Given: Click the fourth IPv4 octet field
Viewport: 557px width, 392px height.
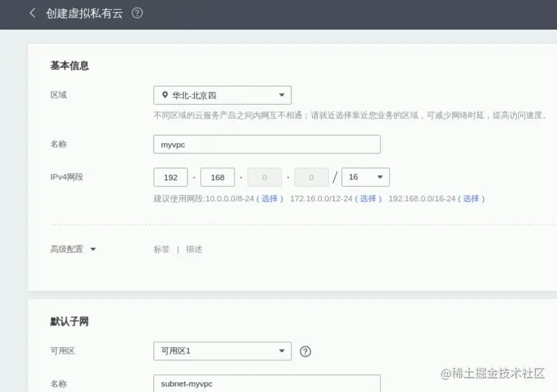Looking at the screenshot, I should point(311,177).
